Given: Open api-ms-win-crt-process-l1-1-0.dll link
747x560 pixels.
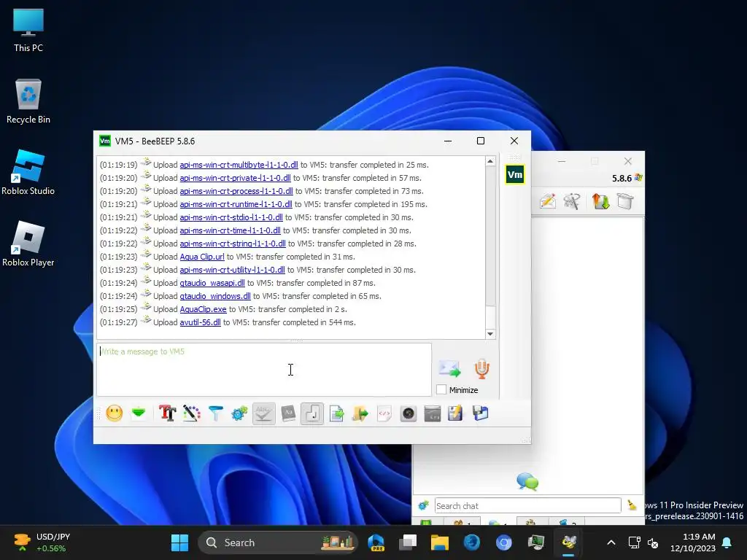Looking at the screenshot, I should (x=236, y=191).
